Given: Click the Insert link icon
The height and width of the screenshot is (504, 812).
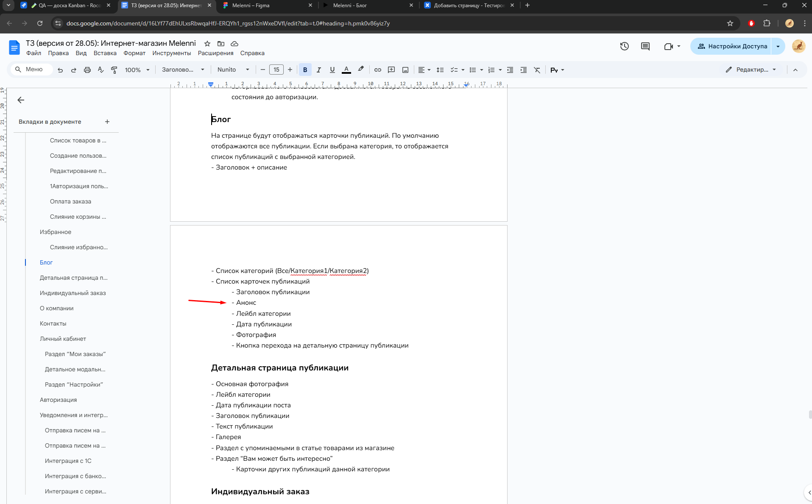Looking at the screenshot, I should point(377,70).
